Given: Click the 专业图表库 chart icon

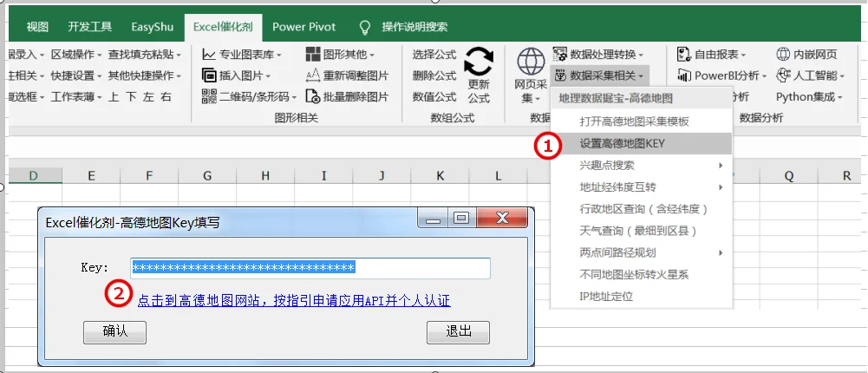Looking at the screenshot, I should tap(209, 55).
